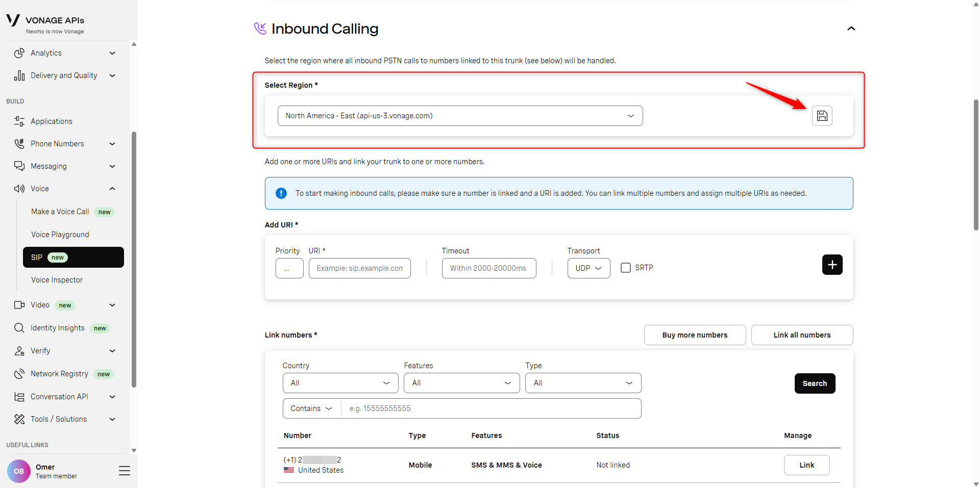Click the URI input field
The width and height of the screenshot is (980, 488).
tap(359, 268)
